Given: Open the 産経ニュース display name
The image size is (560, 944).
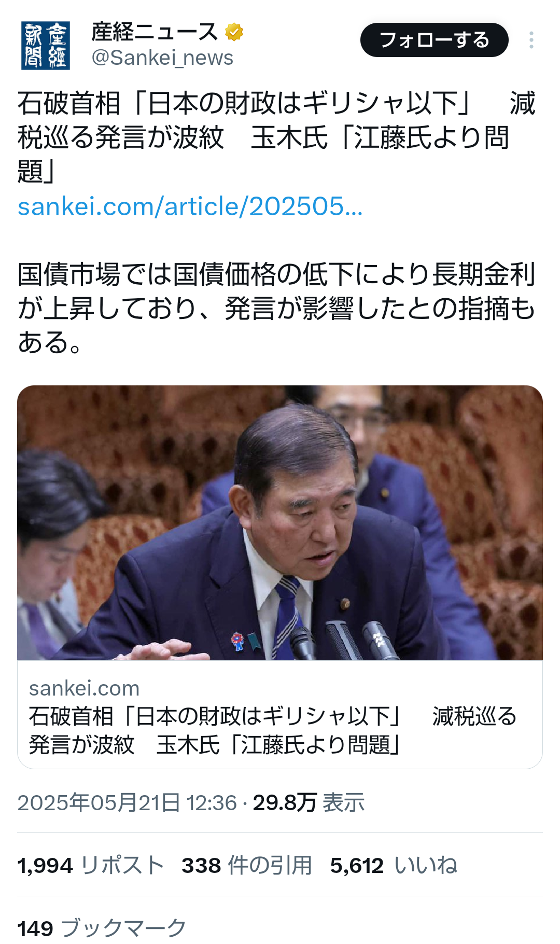Looking at the screenshot, I should [155, 32].
